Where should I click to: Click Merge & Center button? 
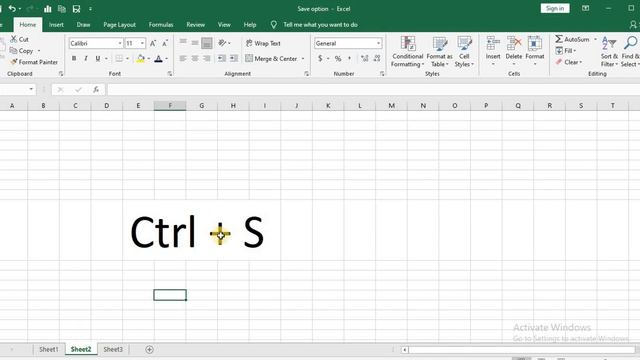271,59
